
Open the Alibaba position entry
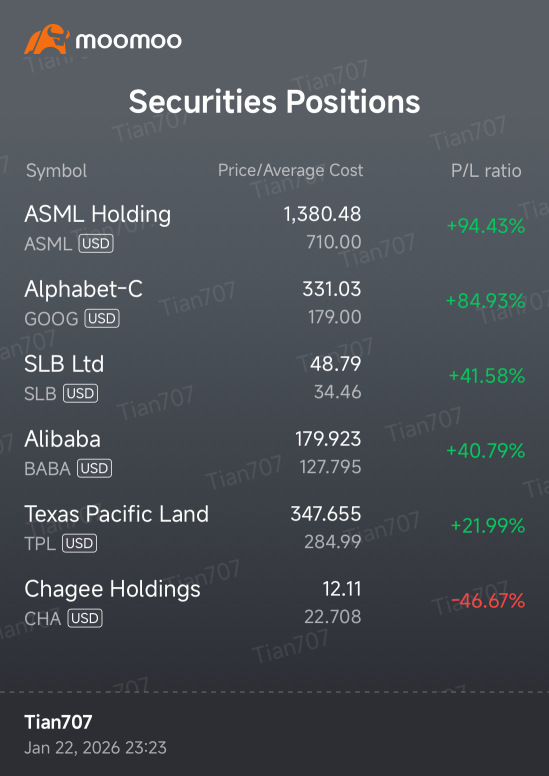(x=274, y=452)
